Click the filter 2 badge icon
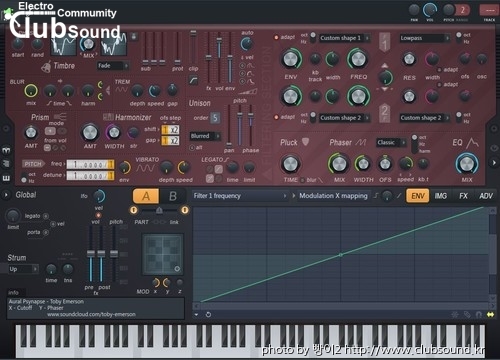The height and width of the screenshot is (360, 500). [x=384, y=113]
